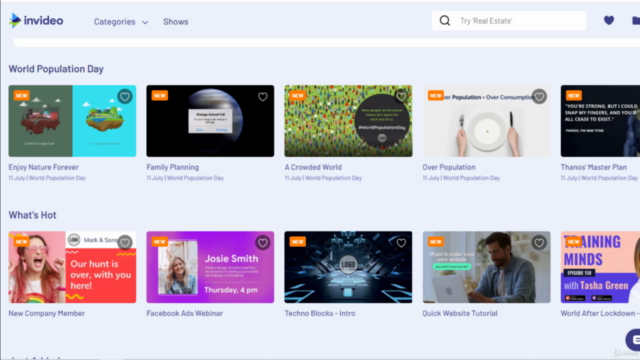Viewport: 640px width, 360px height.
Task: Click the NEW badge on Facebook Ads Webinar
Action: 160,242
